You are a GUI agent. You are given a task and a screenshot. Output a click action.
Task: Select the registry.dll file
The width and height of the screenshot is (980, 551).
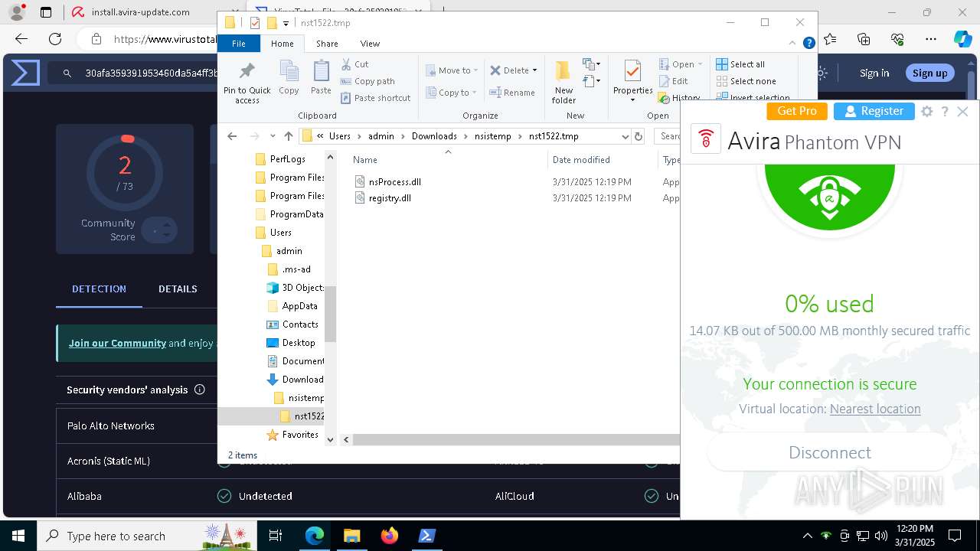pos(390,198)
